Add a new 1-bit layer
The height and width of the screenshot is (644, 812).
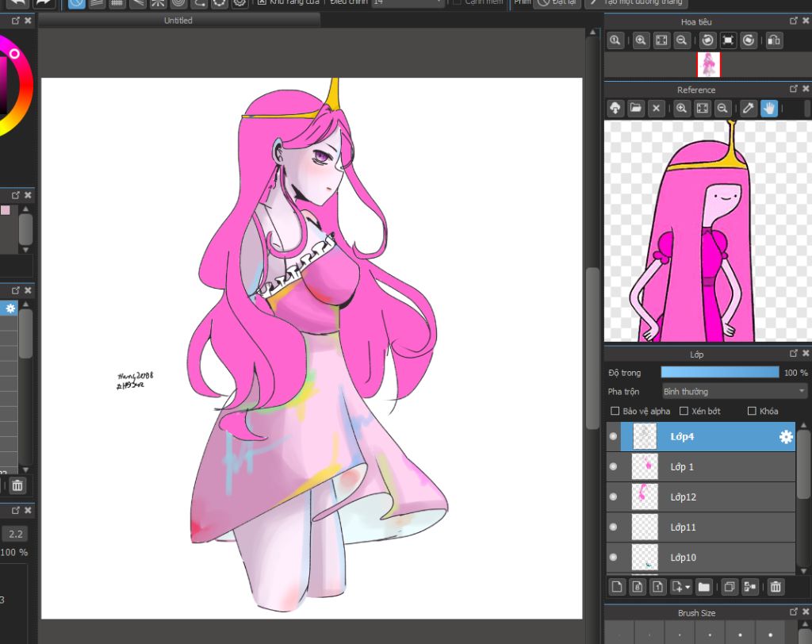[x=657, y=587]
